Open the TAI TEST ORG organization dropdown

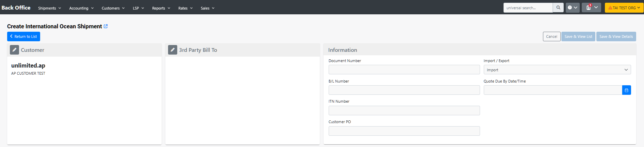pyautogui.click(x=624, y=8)
